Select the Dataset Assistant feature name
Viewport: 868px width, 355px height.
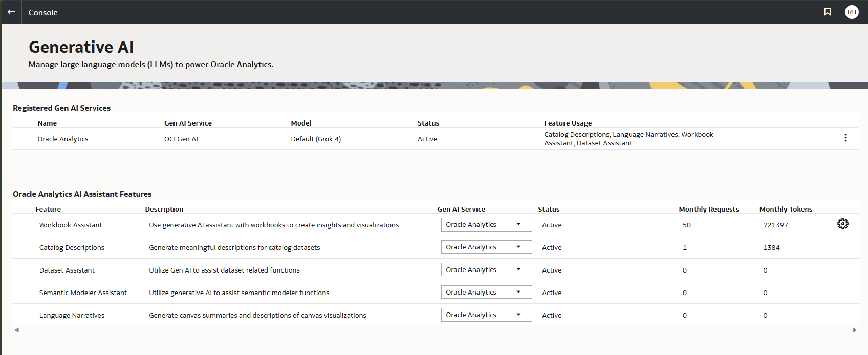67,270
